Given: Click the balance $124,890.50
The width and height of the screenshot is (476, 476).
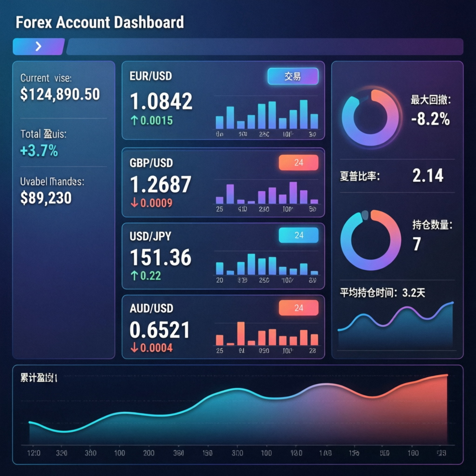Looking at the screenshot, I should [x=60, y=94].
